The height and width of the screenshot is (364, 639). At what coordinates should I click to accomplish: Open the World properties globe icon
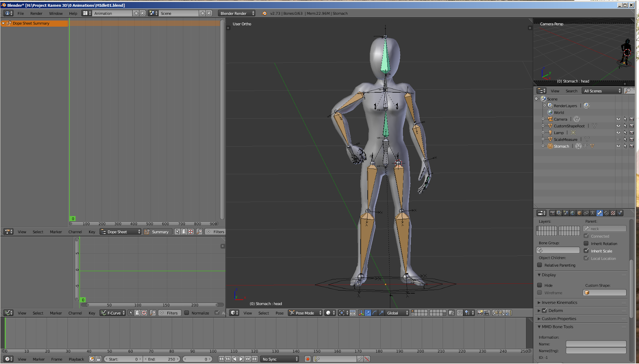click(573, 213)
